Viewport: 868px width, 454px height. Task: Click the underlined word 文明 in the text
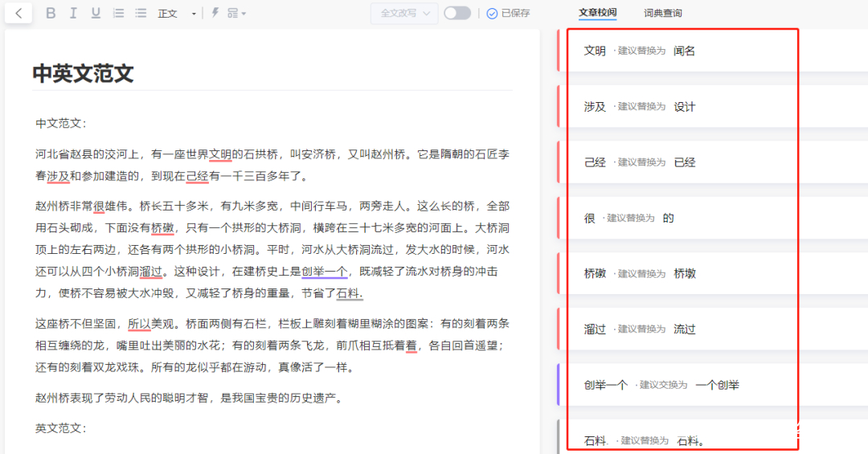coord(220,154)
